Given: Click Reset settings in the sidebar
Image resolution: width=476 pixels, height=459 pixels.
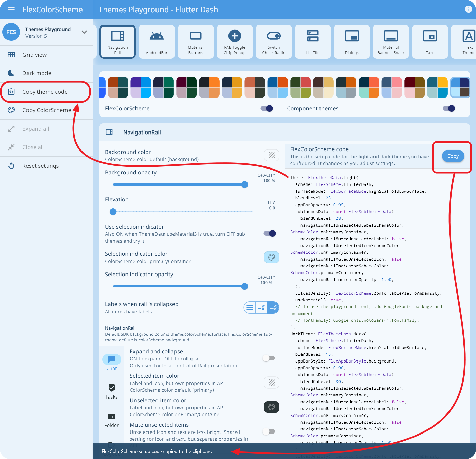Looking at the screenshot, I should (x=47, y=166).
